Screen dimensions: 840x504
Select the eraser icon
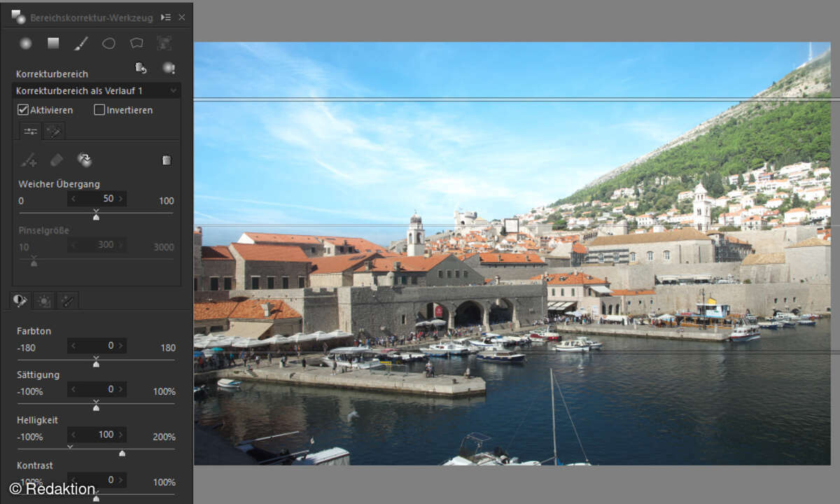tap(57, 160)
